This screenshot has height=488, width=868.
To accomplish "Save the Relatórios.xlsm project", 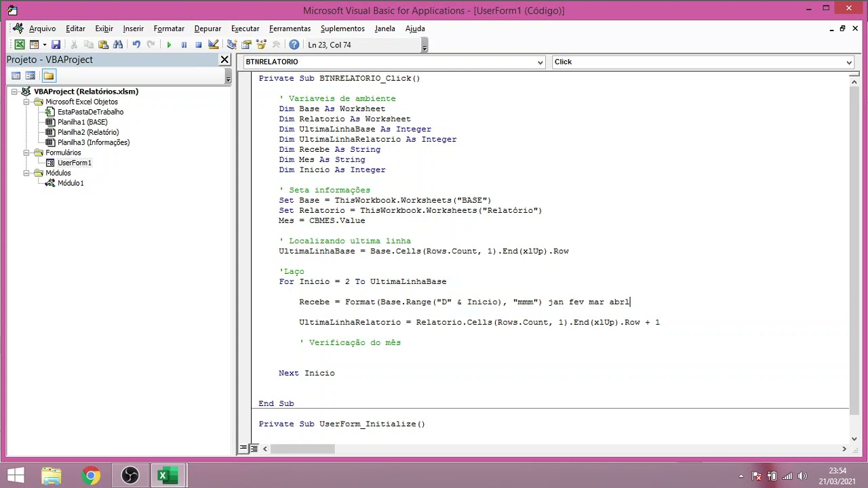I will tap(56, 45).
